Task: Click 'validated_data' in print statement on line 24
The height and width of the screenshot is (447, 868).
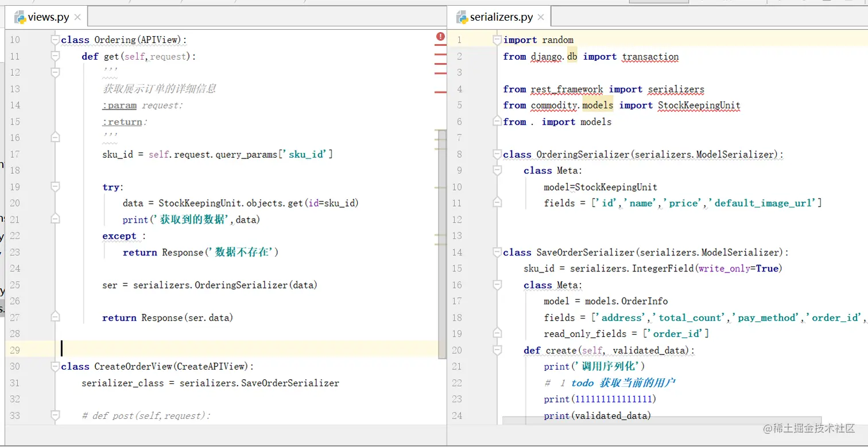Action: [x=610, y=416]
